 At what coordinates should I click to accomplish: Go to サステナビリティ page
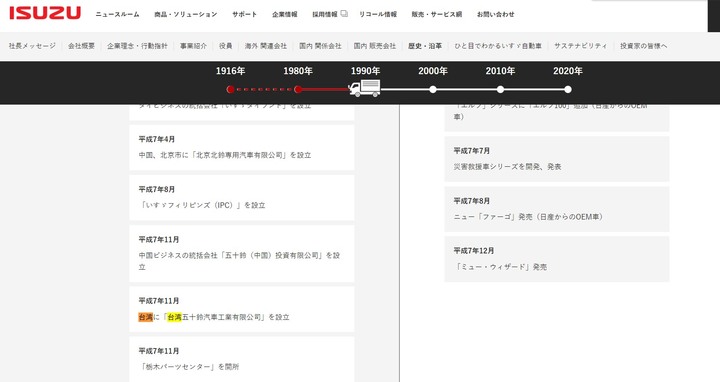[580, 46]
